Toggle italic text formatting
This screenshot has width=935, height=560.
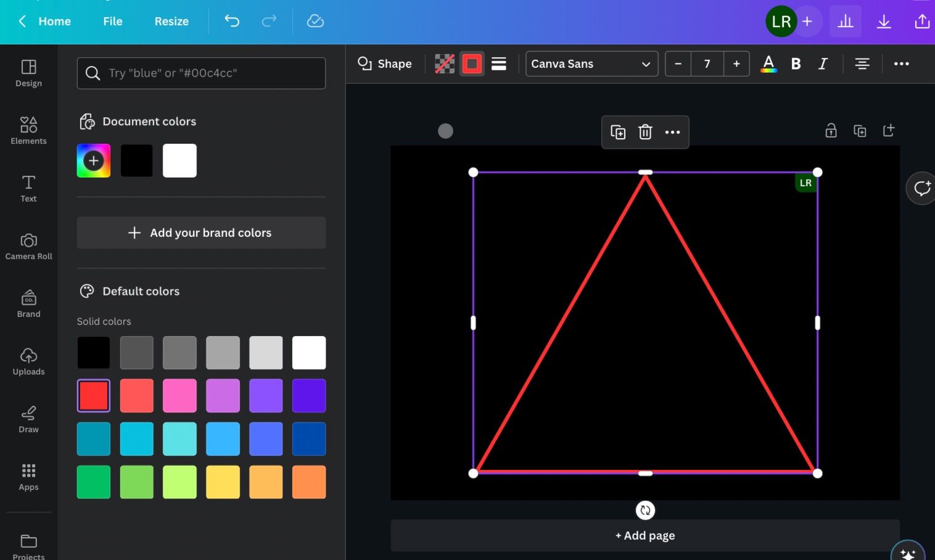click(823, 64)
